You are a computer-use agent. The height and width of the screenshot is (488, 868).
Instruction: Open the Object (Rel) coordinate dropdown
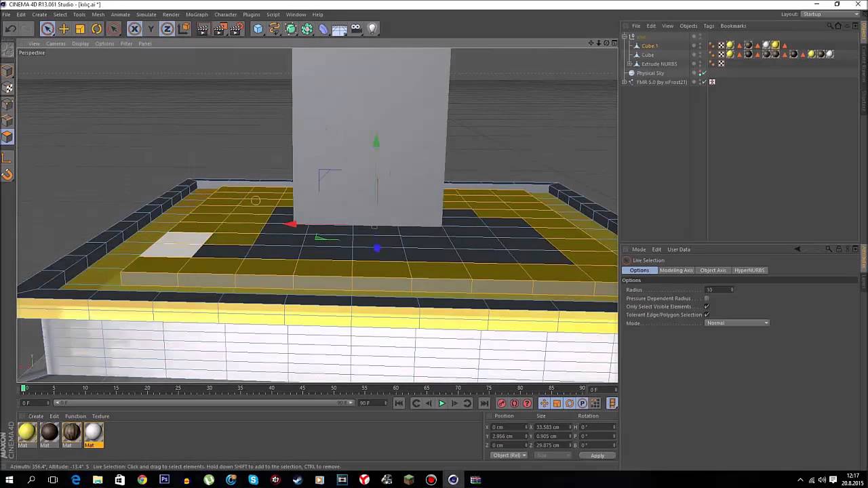[509, 455]
